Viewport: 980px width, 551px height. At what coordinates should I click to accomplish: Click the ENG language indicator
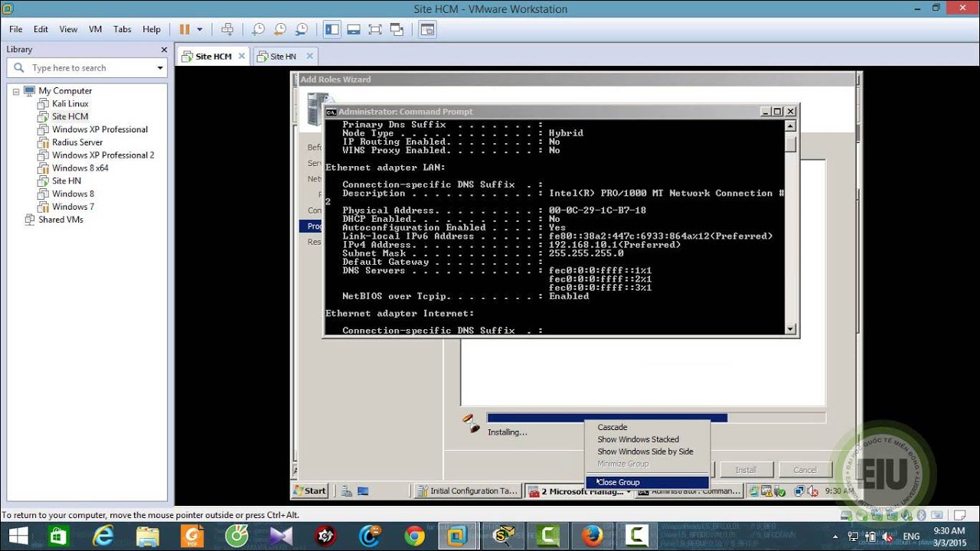point(911,536)
